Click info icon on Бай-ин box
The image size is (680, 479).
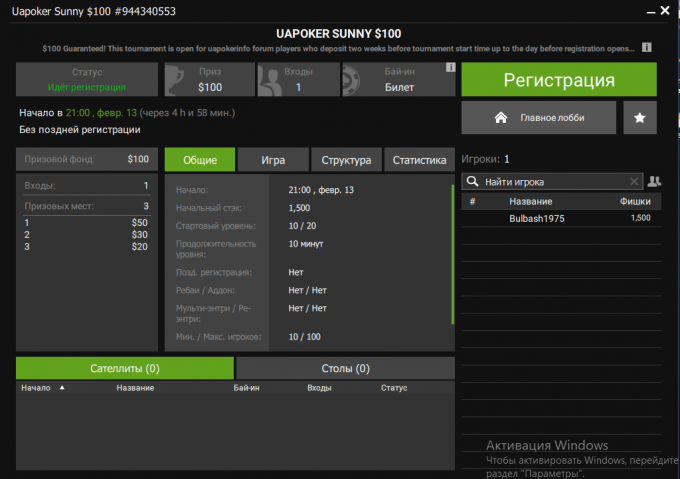[x=451, y=67]
